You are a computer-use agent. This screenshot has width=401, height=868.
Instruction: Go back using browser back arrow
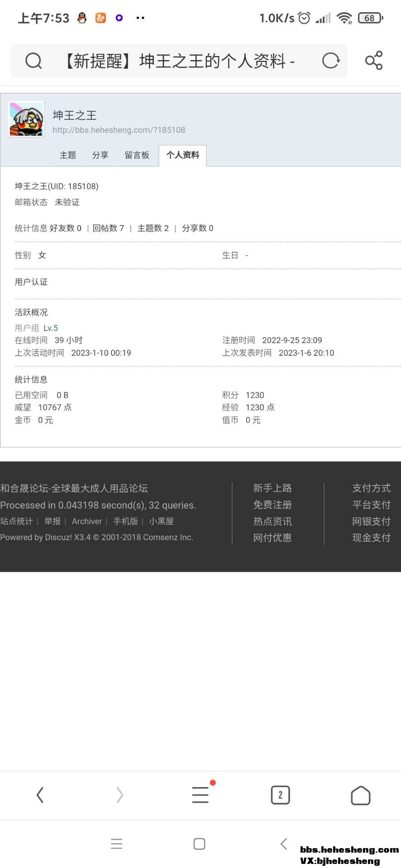coord(40,795)
